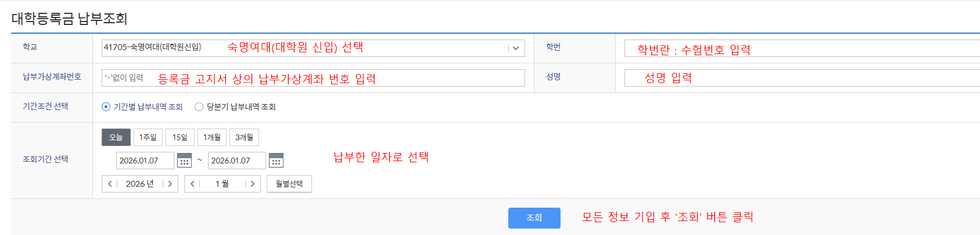Go to previous year arrow
The height and width of the screenshot is (235, 980).
[110, 184]
